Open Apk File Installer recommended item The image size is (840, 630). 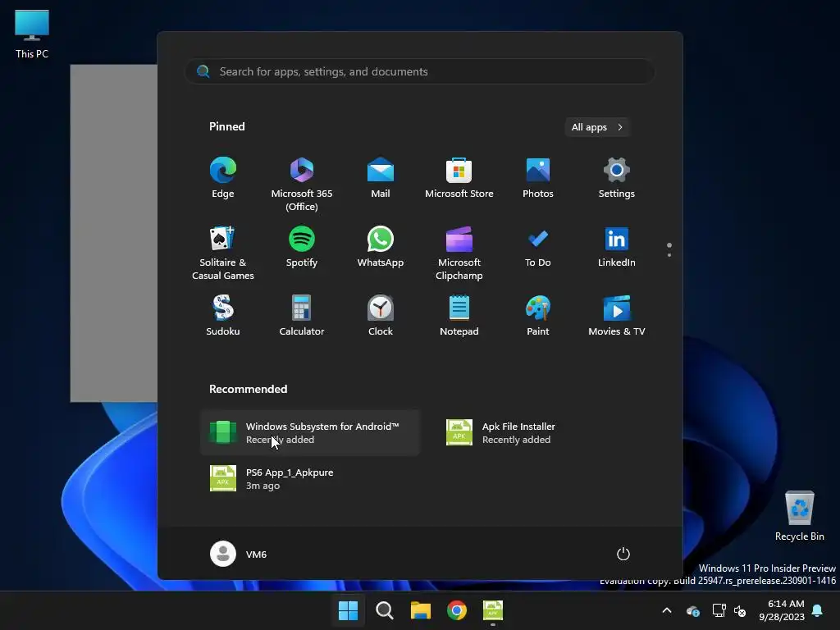546,433
